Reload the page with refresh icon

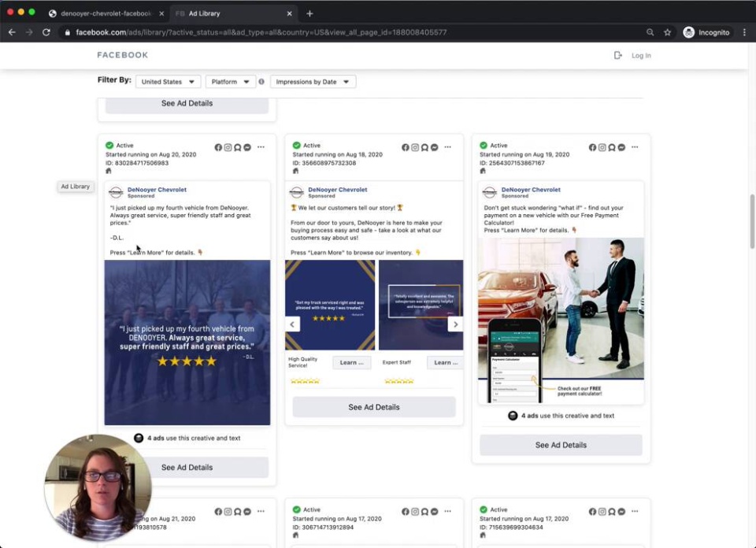click(46, 32)
